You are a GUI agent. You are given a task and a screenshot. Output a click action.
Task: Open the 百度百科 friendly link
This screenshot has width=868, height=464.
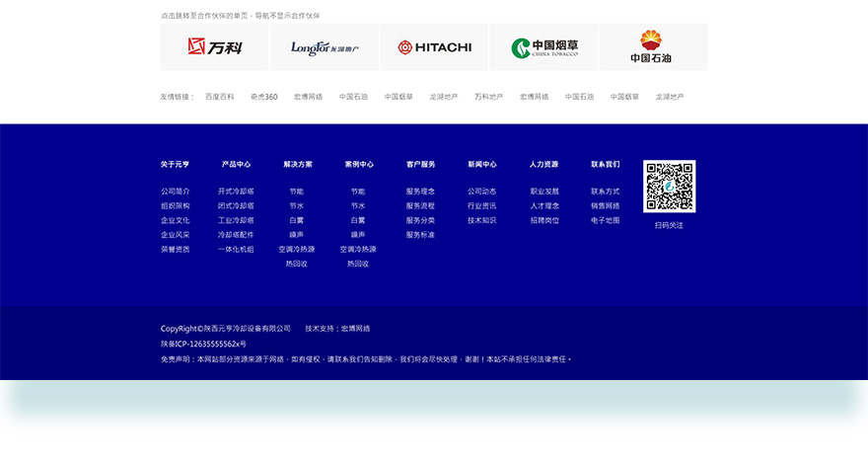click(219, 97)
